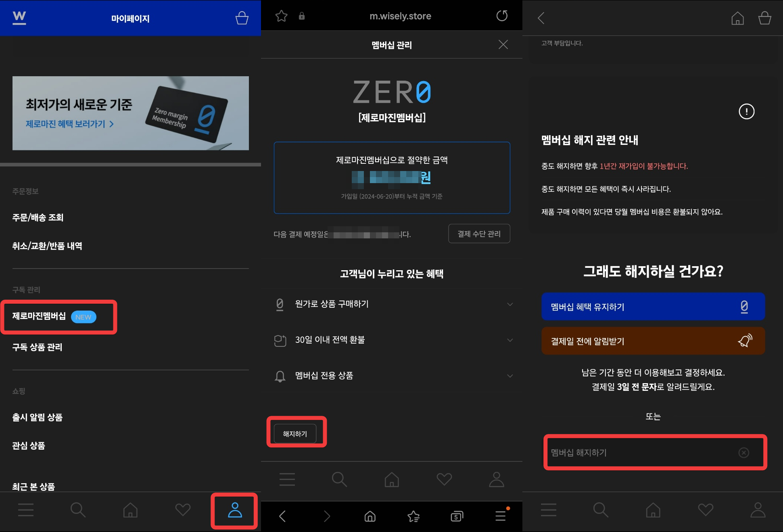The image size is (783, 532).
Task: Click the small 해지하기 button
Action: pos(295,434)
